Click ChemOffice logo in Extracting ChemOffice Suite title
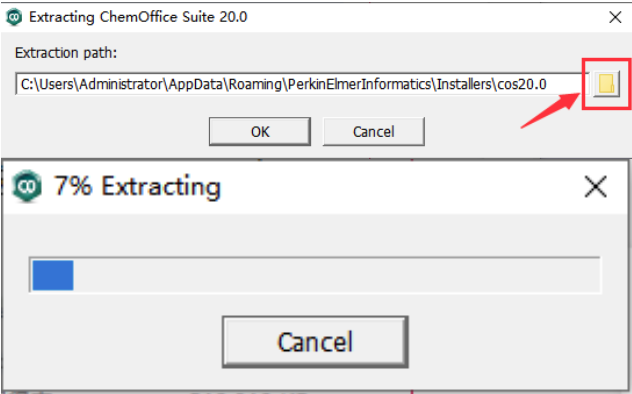The width and height of the screenshot is (632, 394). point(15,17)
